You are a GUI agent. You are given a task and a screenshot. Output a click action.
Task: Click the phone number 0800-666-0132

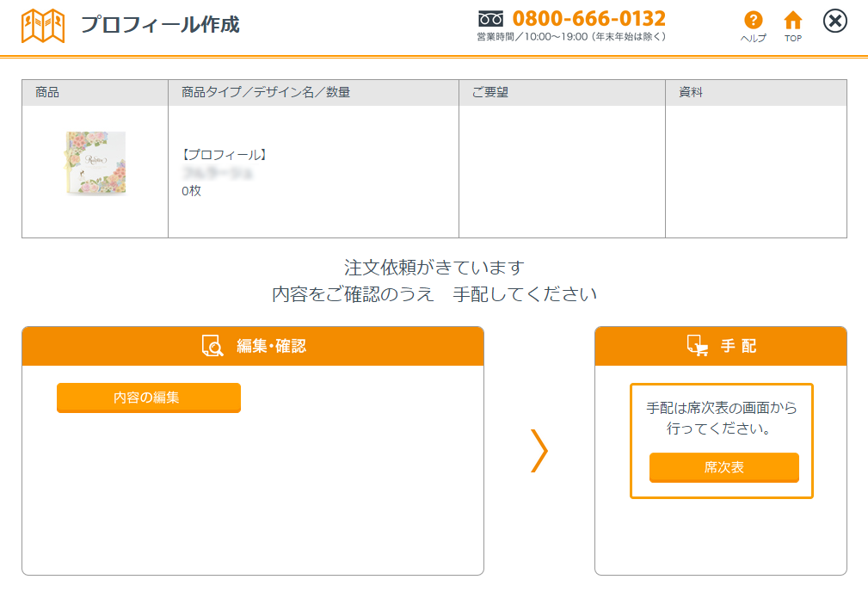(x=588, y=18)
